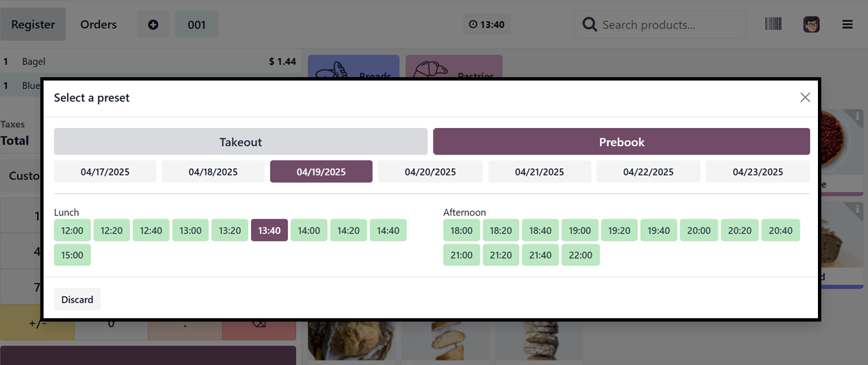This screenshot has height=365, width=868.
Task: Open the user avatar profile
Action: 811,25
